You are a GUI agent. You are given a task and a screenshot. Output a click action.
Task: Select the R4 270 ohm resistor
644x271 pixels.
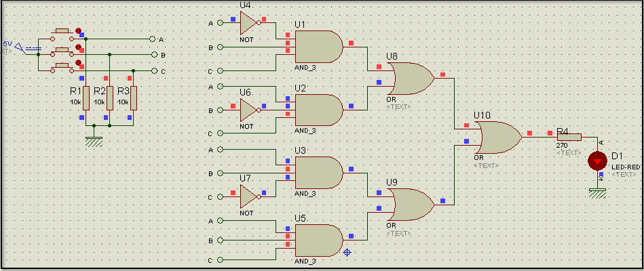[569, 137]
